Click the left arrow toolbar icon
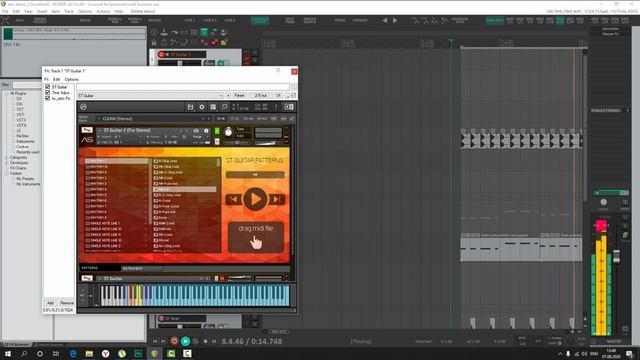The width and height of the screenshot is (640, 360). 384,20
